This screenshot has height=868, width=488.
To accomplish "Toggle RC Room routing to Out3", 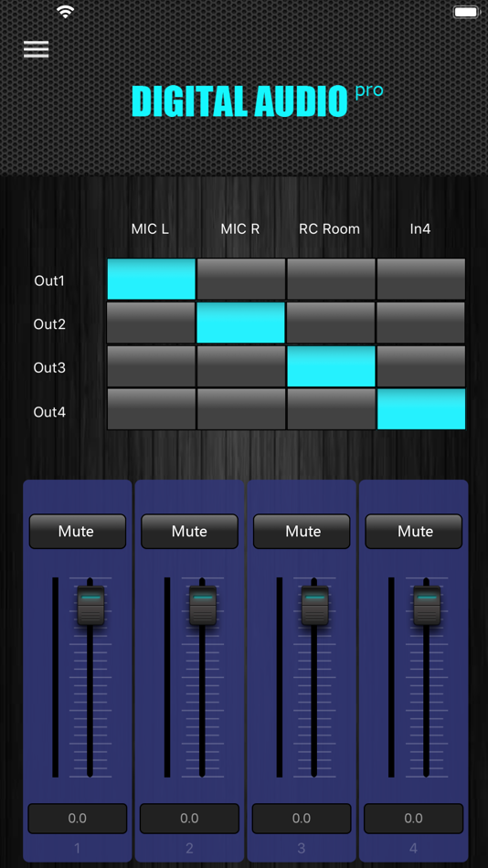I will click(x=331, y=366).
